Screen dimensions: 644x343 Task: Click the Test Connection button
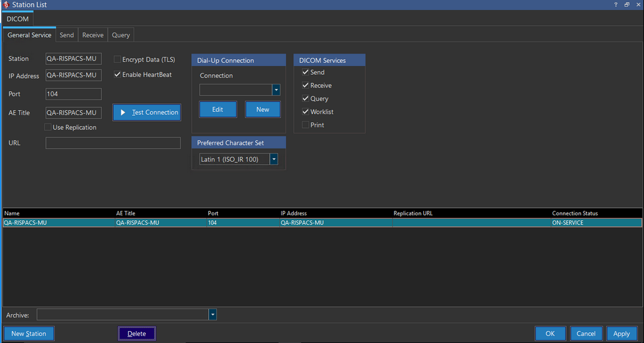click(x=147, y=112)
